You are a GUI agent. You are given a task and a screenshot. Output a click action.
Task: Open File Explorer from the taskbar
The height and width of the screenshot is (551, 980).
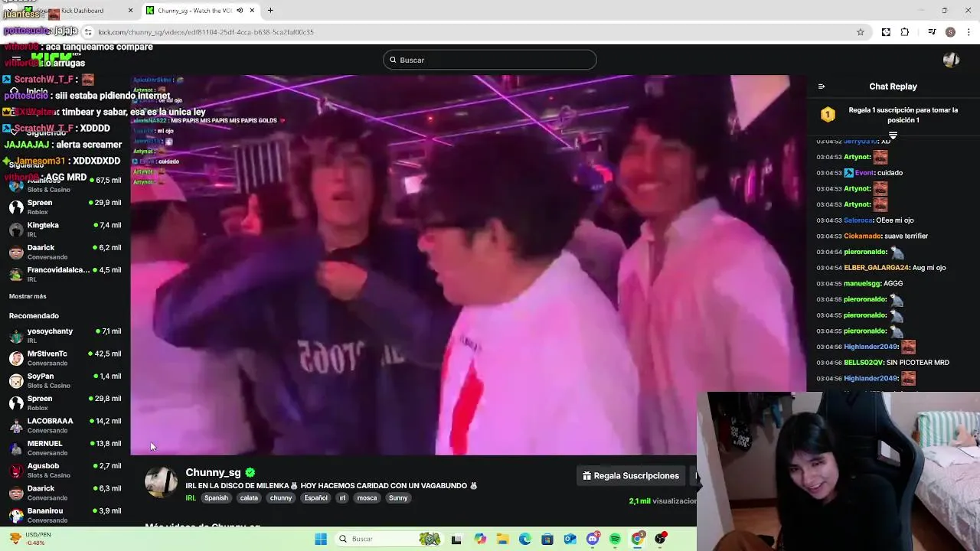pyautogui.click(x=503, y=539)
